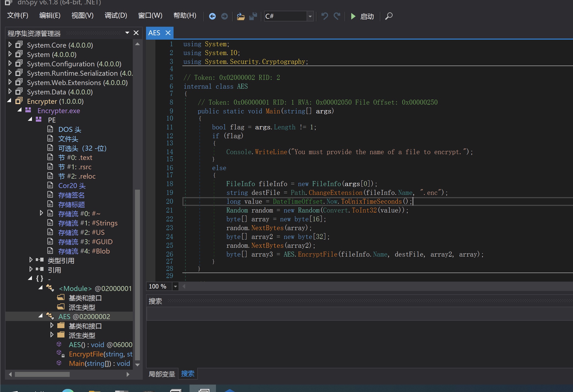573x392 pixels.
Task: Open the Cor20 头 tree item
Action: pyautogui.click(x=72, y=186)
